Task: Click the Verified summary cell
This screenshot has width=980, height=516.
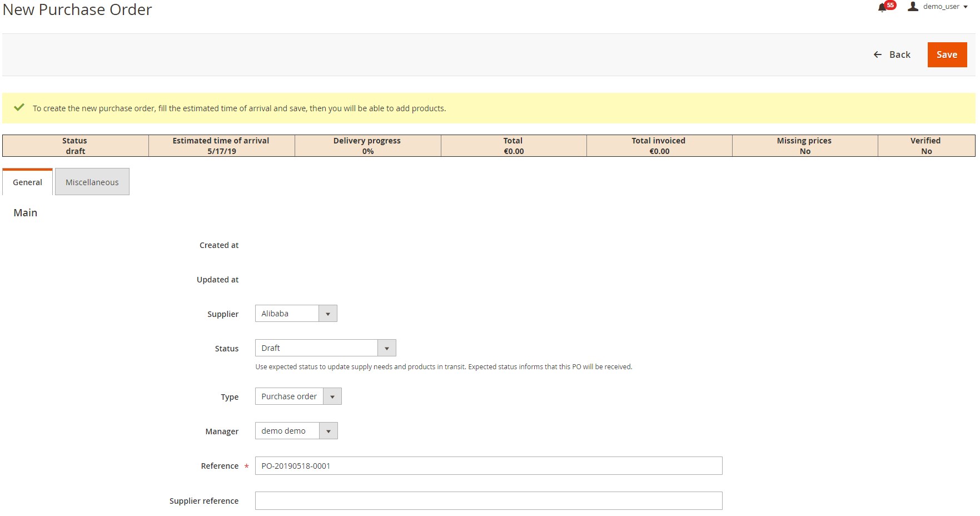Action: pyautogui.click(x=926, y=146)
